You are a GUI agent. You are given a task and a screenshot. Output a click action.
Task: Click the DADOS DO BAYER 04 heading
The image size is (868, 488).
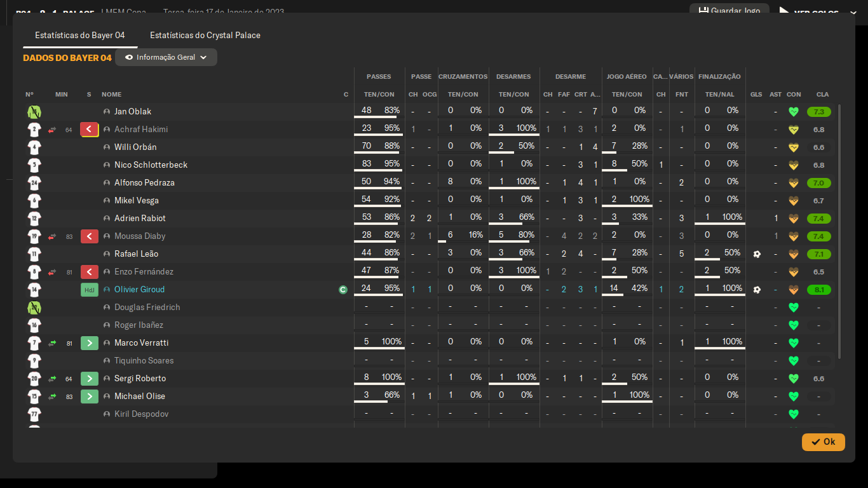(x=67, y=58)
